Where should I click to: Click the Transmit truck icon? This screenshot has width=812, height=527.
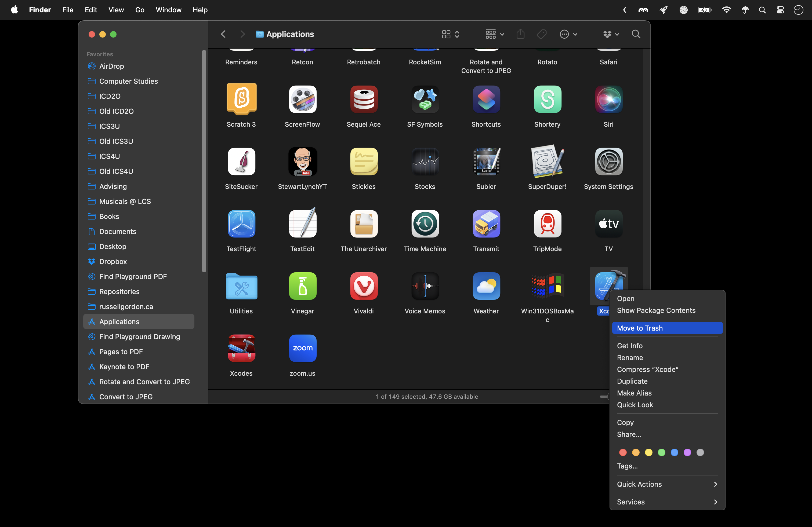[486, 224]
